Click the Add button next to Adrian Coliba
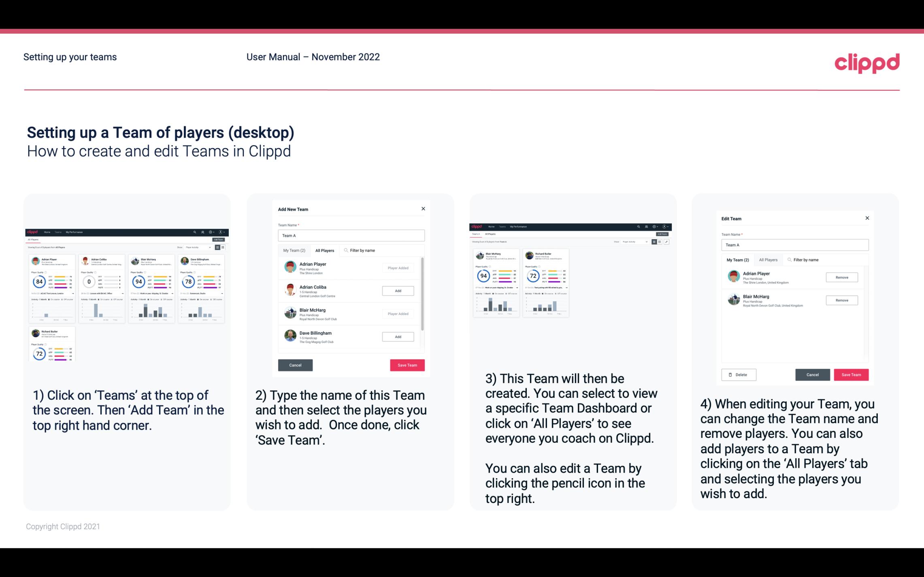924x577 pixels. coord(398,291)
